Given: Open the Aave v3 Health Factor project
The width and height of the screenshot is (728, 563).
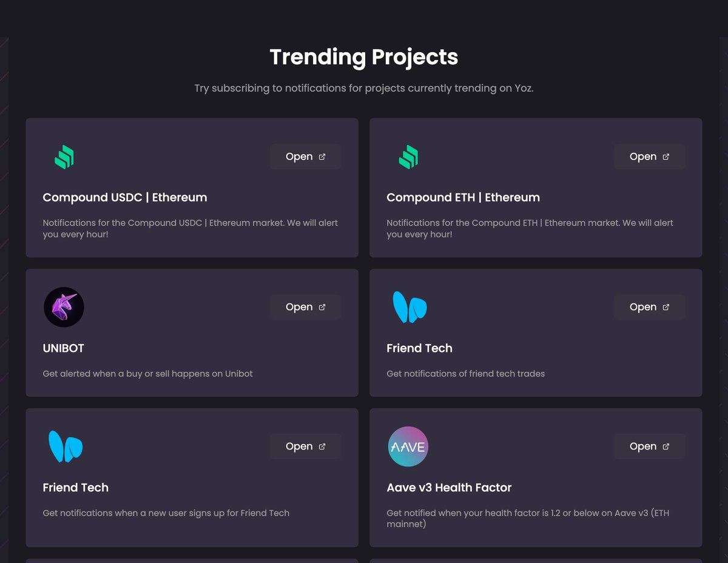Looking at the screenshot, I should click(649, 447).
